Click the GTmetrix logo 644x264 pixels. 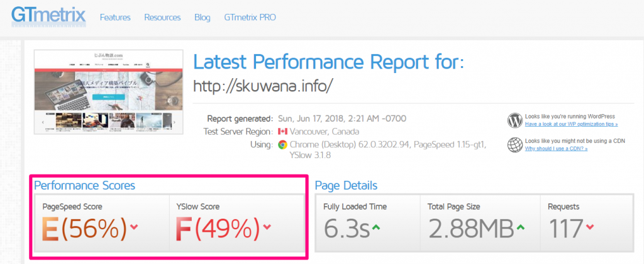coord(48,16)
